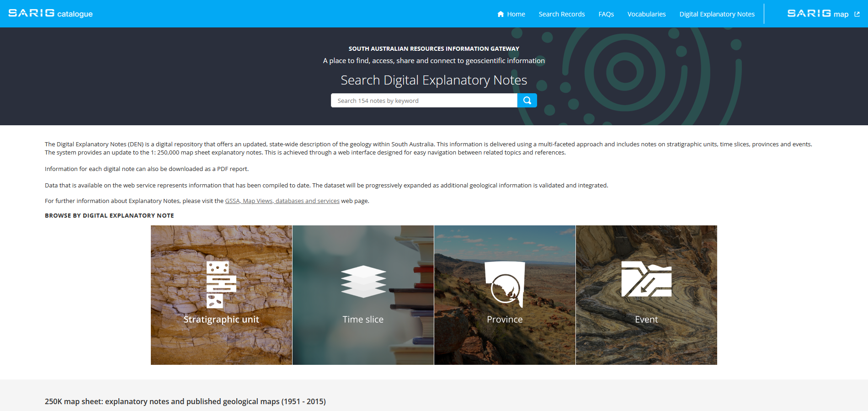Open Search Records page

pos(562,14)
